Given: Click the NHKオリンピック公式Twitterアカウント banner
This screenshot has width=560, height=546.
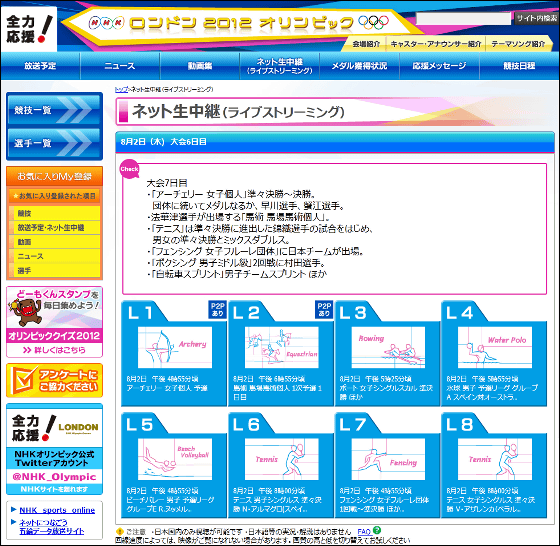Looking at the screenshot, I should (x=54, y=459).
